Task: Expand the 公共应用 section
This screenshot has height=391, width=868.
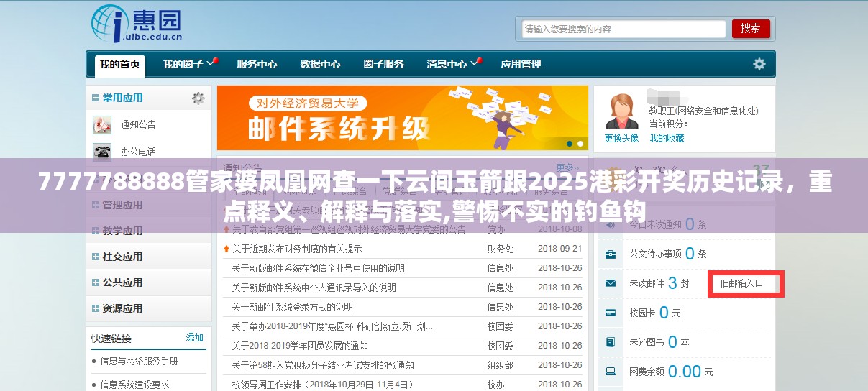Action: pyautogui.click(x=96, y=282)
